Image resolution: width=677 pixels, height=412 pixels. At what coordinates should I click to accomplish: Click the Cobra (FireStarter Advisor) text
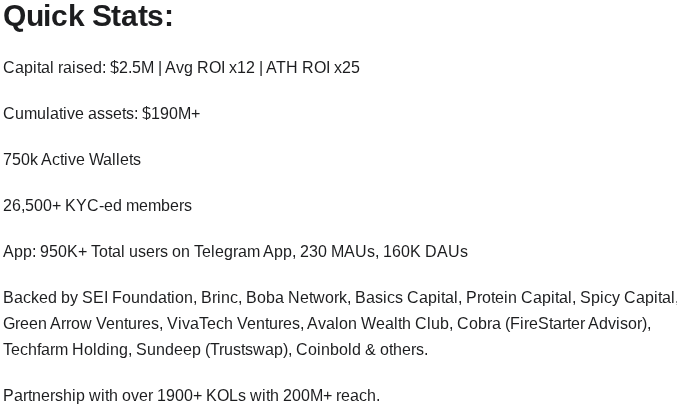(x=552, y=323)
